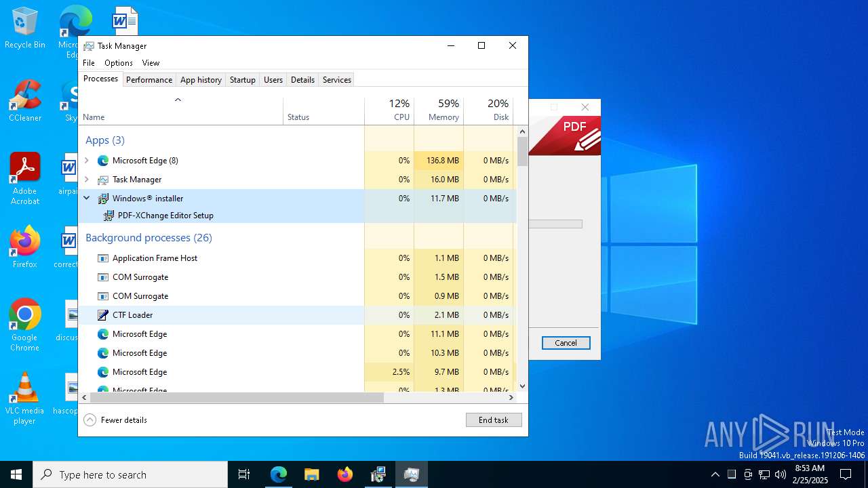This screenshot has width=868, height=488.
Task: Open Firefox desktop shortcut
Action: (25, 247)
